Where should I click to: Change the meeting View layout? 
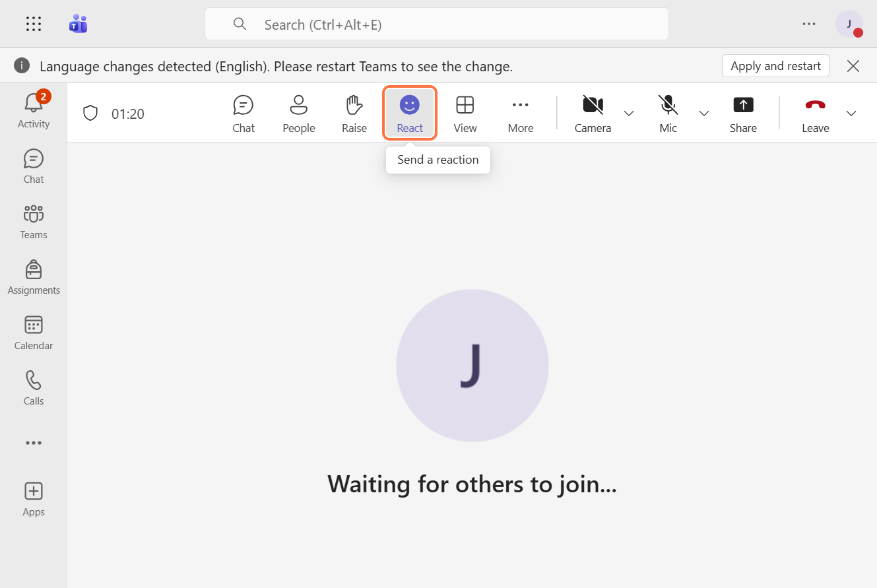465,114
